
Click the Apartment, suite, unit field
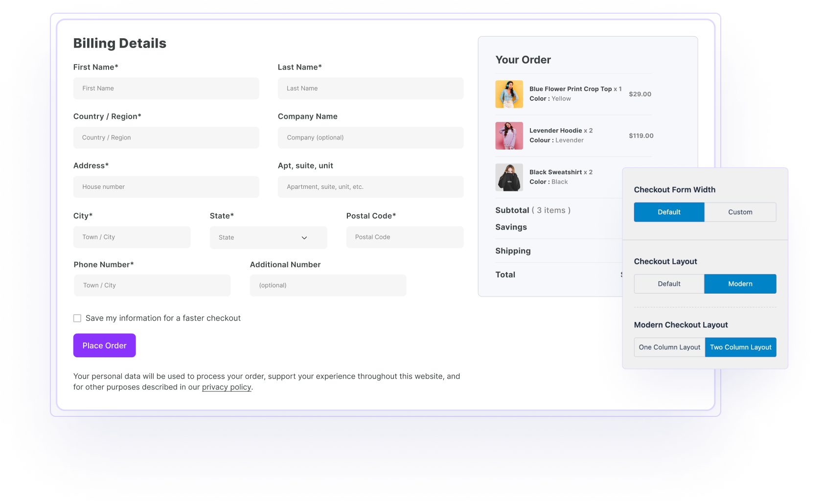[370, 187]
